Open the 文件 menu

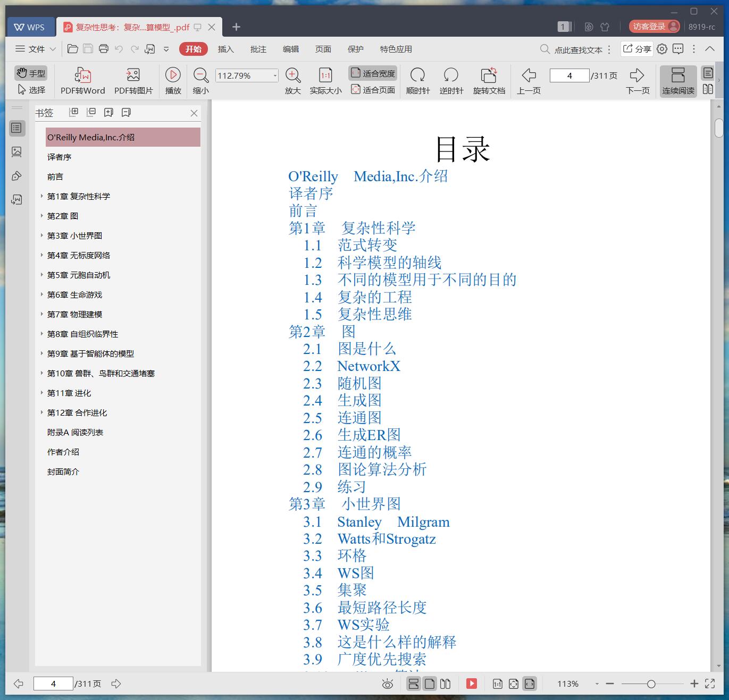click(x=35, y=49)
